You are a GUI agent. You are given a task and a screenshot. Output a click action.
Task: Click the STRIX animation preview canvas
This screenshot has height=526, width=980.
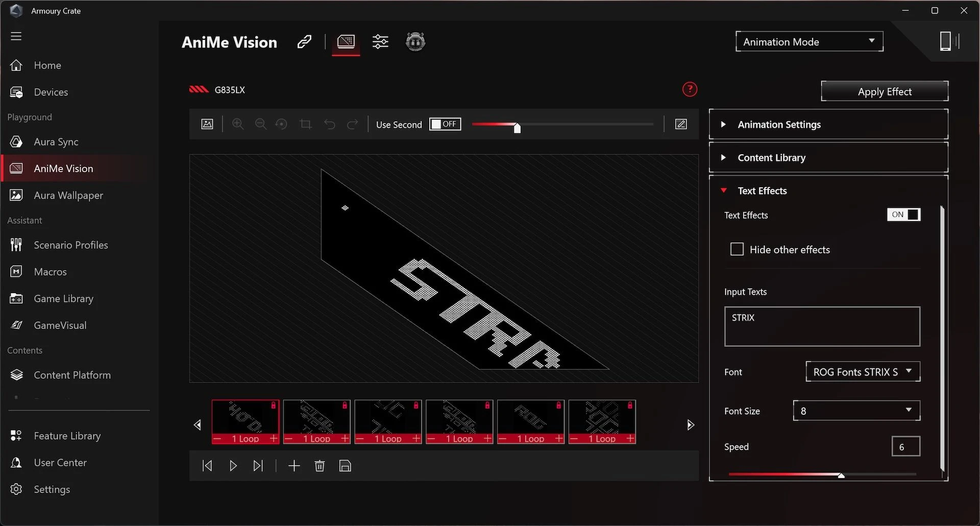444,268
